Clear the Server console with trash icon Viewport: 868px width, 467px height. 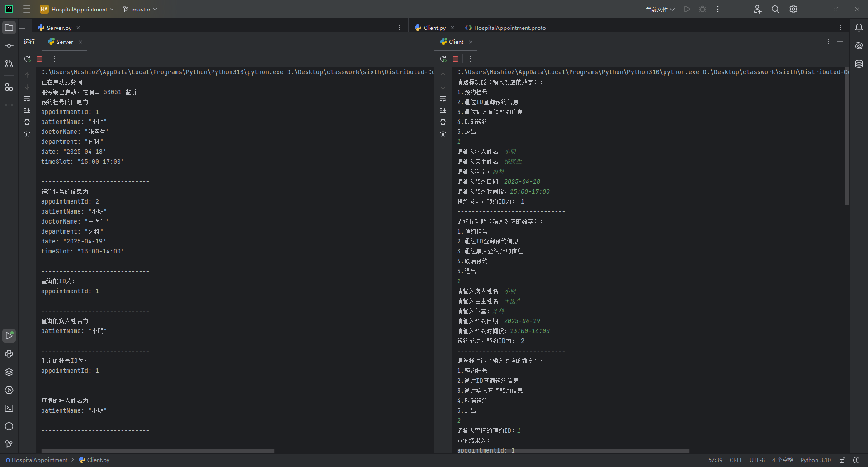tap(27, 134)
